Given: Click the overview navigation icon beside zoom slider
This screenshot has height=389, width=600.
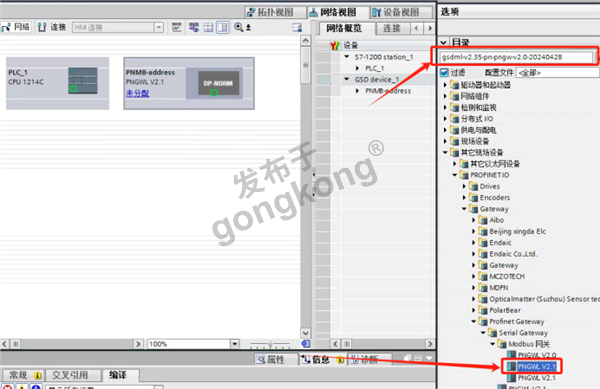Looking at the screenshot, I should coord(305,344).
